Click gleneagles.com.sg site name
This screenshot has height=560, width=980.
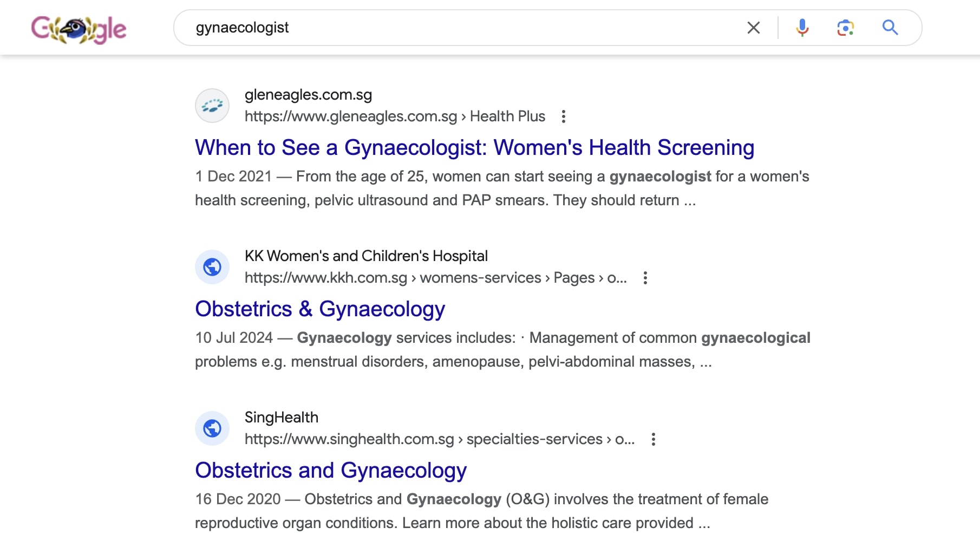click(308, 95)
